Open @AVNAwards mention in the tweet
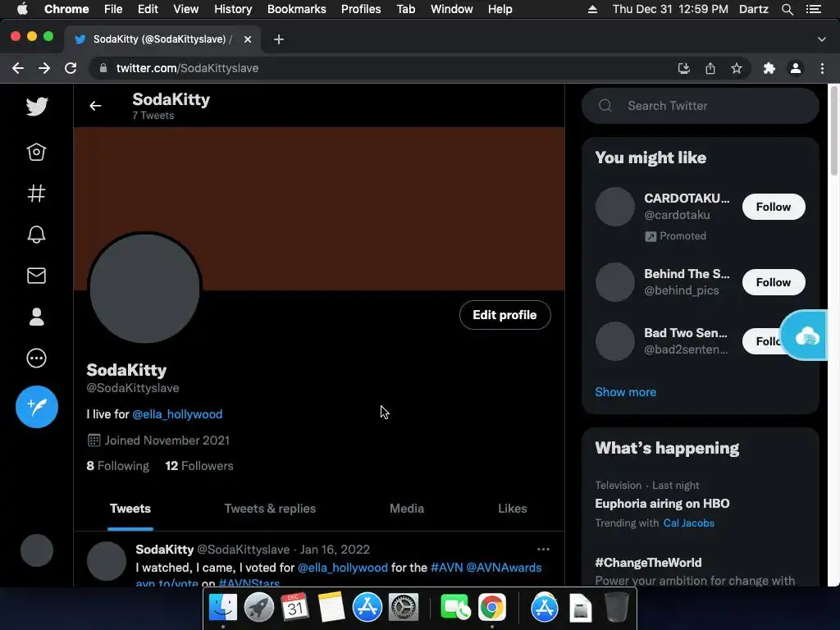840x630 pixels. point(504,568)
